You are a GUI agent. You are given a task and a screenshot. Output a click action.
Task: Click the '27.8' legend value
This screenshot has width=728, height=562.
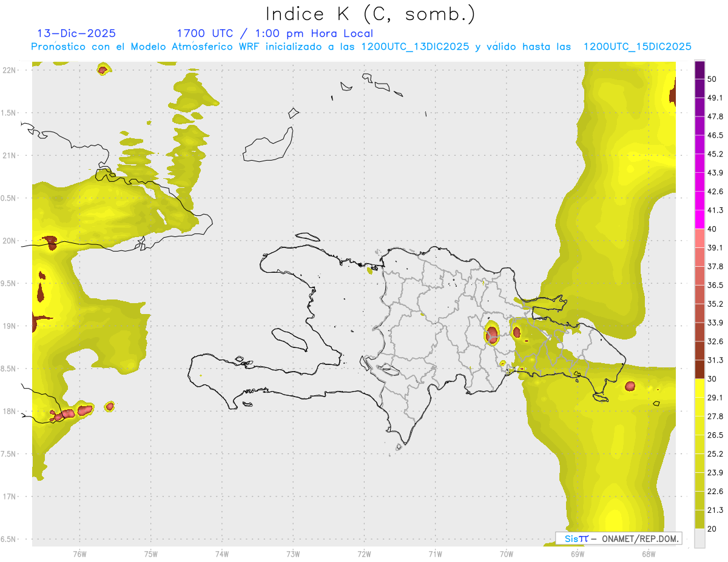pyautogui.click(x=715, y=416)
